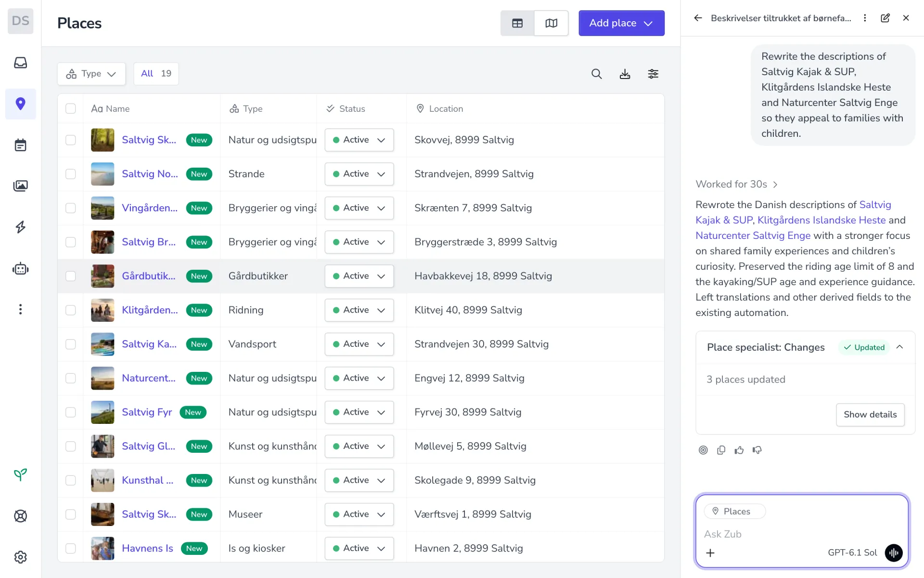Image resolution: width=924 pixels, height=578 pixels.
Task: Click the search magnifier icon above table
Action: click(597, 74)
